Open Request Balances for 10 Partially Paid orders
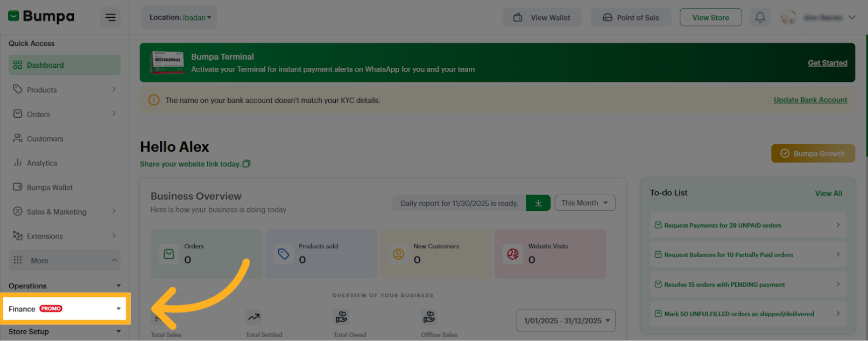The image size is (868, 341). coord(748,255)
